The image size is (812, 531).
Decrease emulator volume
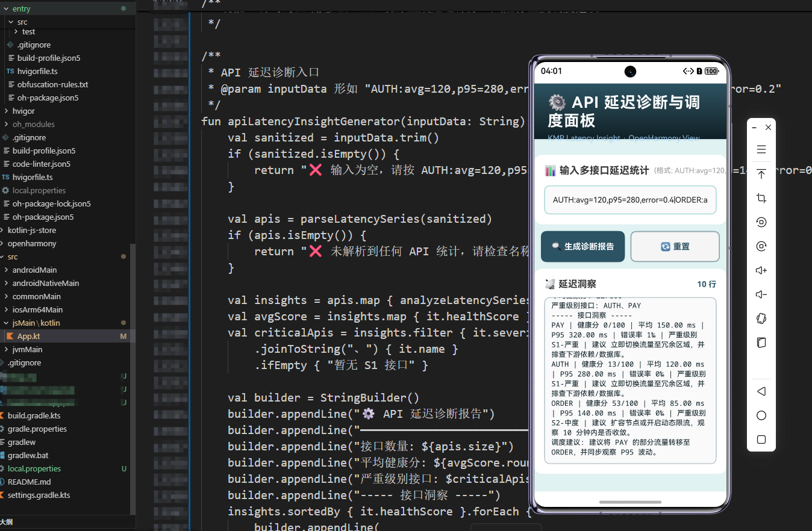click(761, 294)
